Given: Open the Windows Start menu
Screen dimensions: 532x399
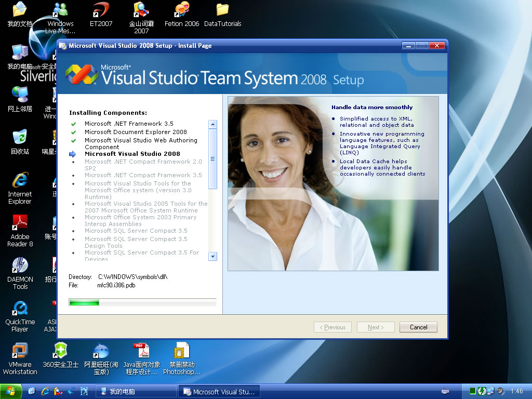Looking at the screenshot, I should [11, 392].
